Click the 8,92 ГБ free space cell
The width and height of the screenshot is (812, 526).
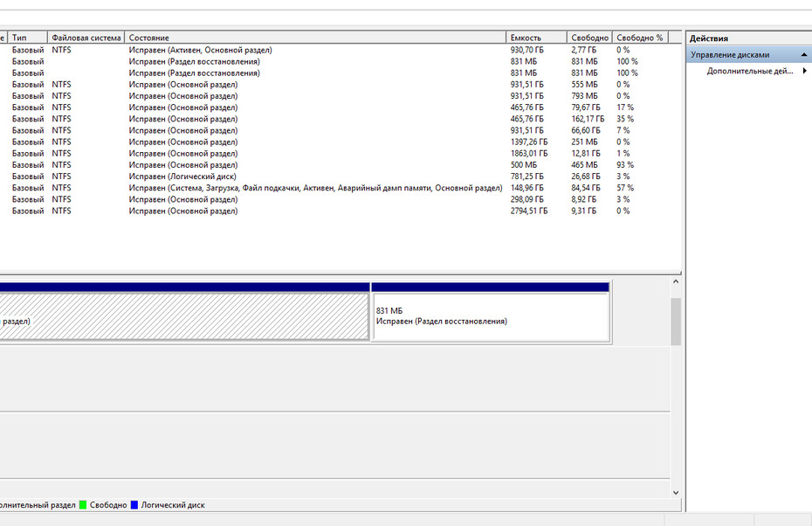point(583,199)
